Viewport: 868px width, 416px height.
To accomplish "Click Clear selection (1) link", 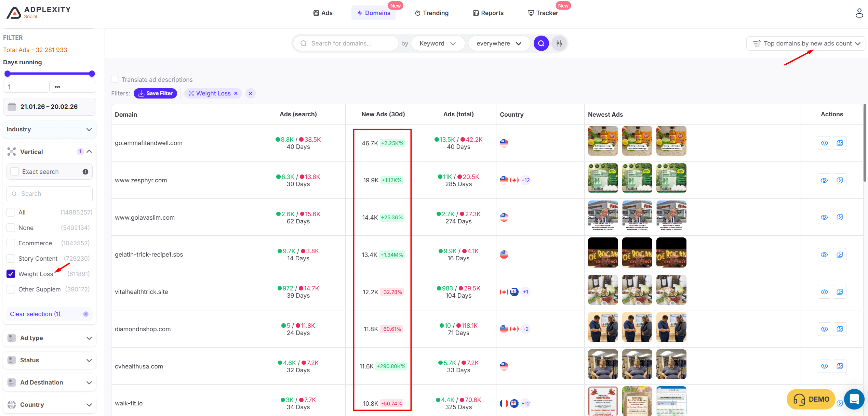I will [35, 314].
